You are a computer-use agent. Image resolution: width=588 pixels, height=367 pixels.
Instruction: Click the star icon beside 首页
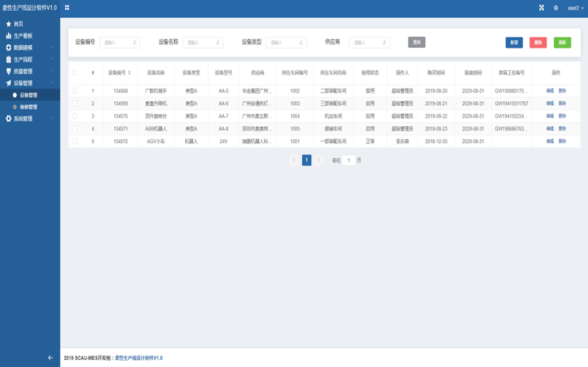point(9,24)
